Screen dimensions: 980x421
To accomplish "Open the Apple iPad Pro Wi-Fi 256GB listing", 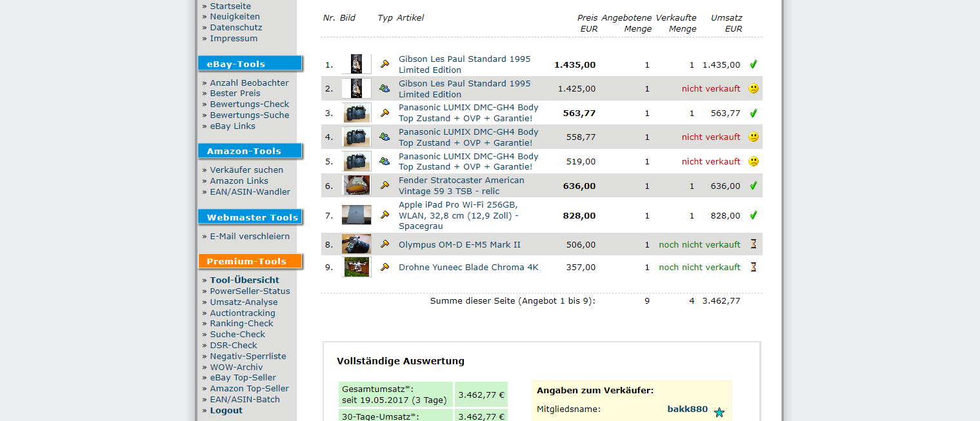I will click(x=459, y=215).
